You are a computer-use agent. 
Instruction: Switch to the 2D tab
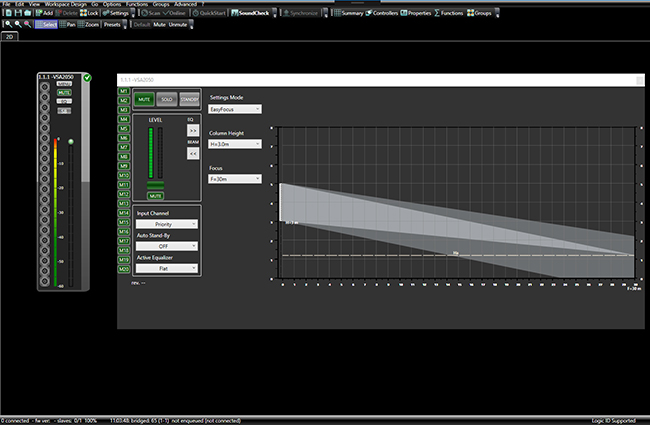click(x=12, y=36)
